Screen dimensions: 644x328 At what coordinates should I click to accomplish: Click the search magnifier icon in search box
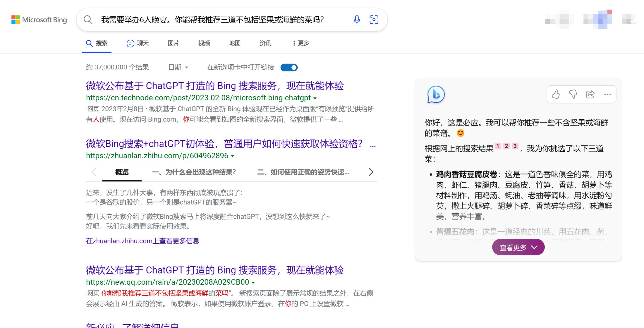(x=88, y=20)
